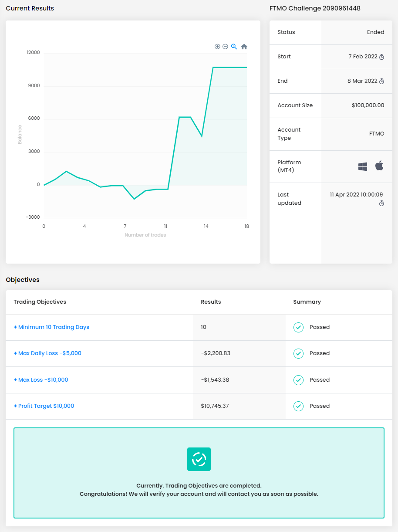This screenshot has height=532, width=398.
Task: Expand Profit Target $10,000 objective
Action: [44, 406]
